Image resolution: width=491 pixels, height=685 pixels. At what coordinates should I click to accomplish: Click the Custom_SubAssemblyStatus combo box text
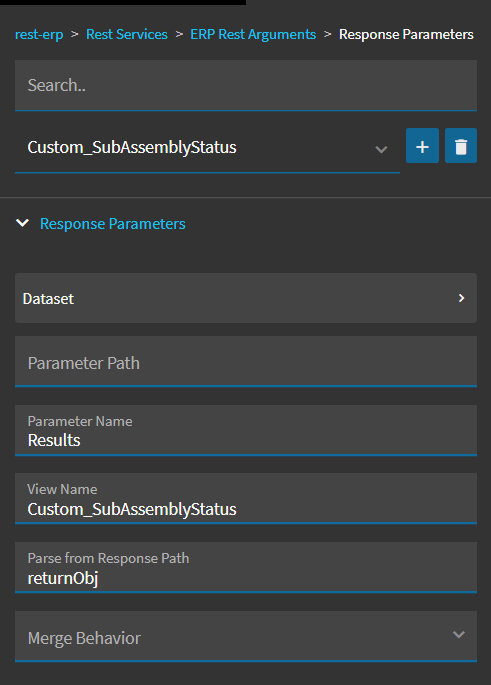point(132,147)
